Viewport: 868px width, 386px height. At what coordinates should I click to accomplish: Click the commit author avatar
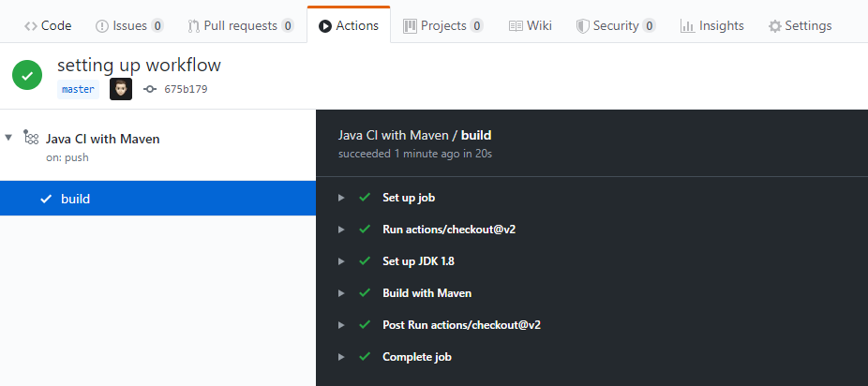tap(121, 89)
